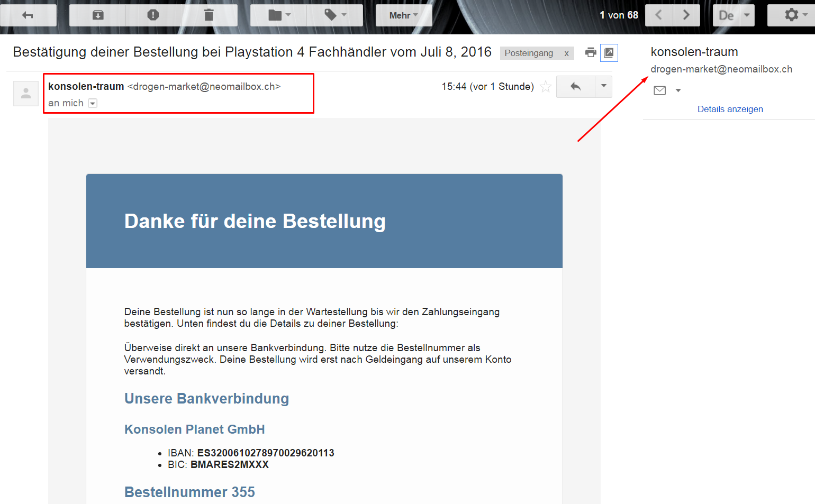Click '1 von 68' message counter
The image size is (815, 504).
pyautogui.click(x=619, y=15)
